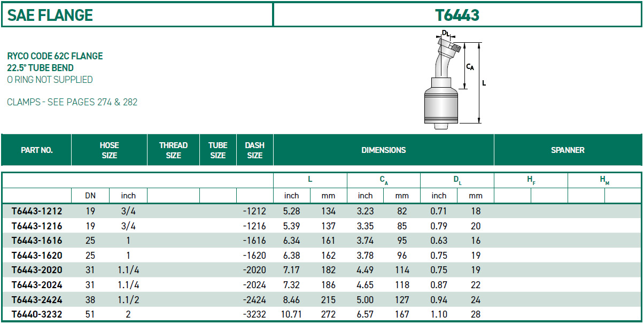Select the T6443 series code heading

click(x=457, y=15)
